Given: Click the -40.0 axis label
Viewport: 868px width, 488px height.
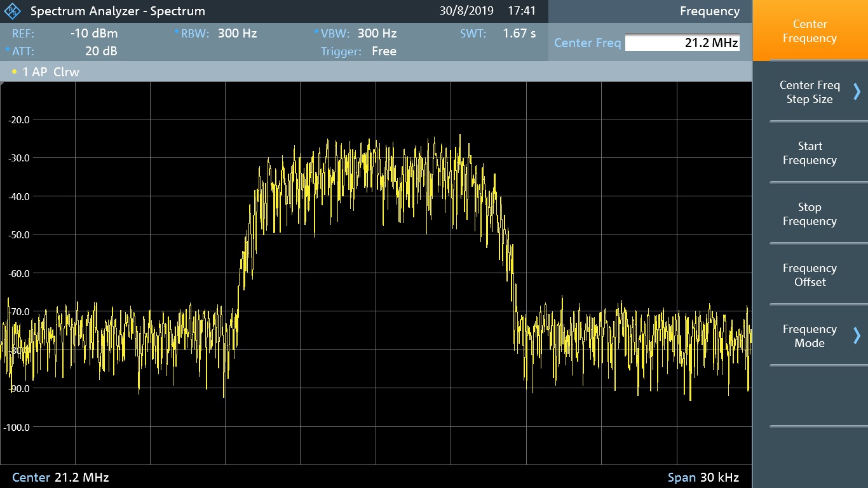Looking at the screenshot, I should click(19, 196).
